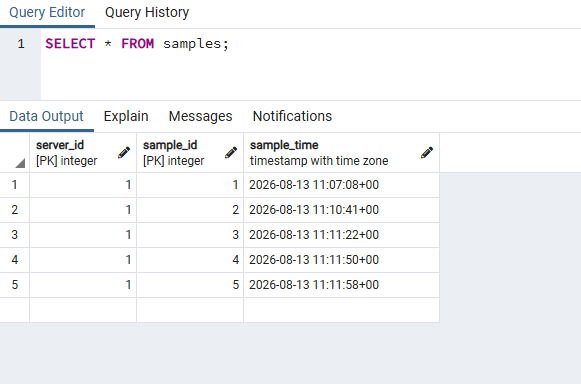Click the SELECT keyword in the query

pyautogui.click(x=70, y=44)
